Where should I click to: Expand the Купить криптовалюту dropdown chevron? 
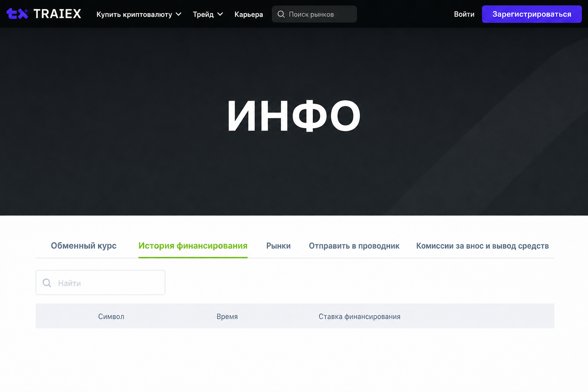(178, 14)
